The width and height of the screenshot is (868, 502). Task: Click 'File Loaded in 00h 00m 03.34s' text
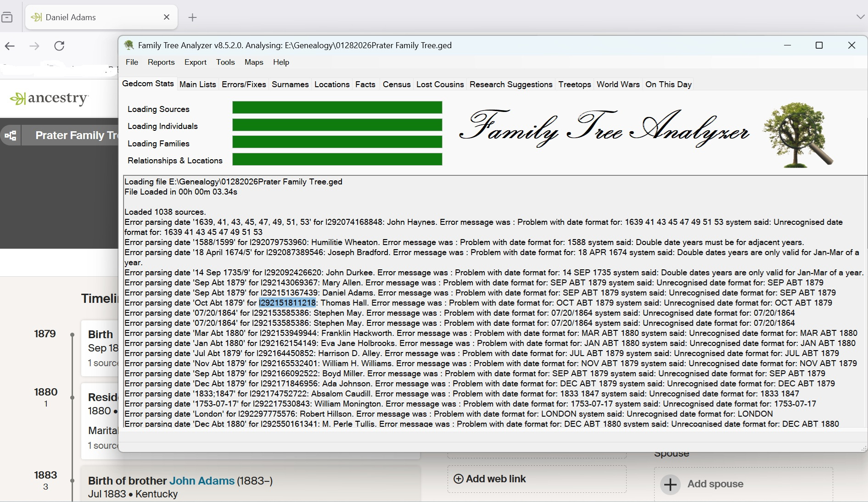181,192
